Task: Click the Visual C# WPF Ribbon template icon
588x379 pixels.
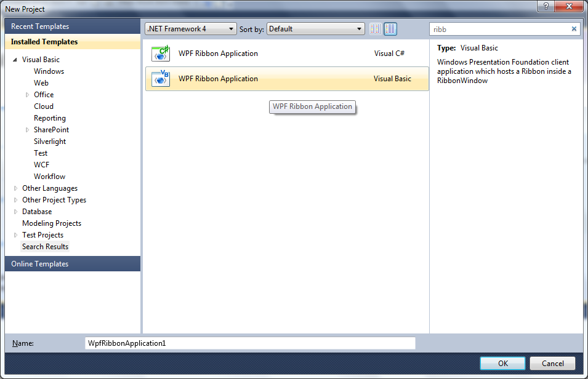Action: 161,54
